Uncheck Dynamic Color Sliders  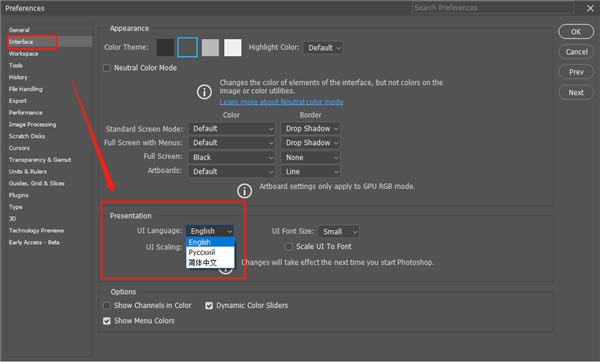(209, 306)
